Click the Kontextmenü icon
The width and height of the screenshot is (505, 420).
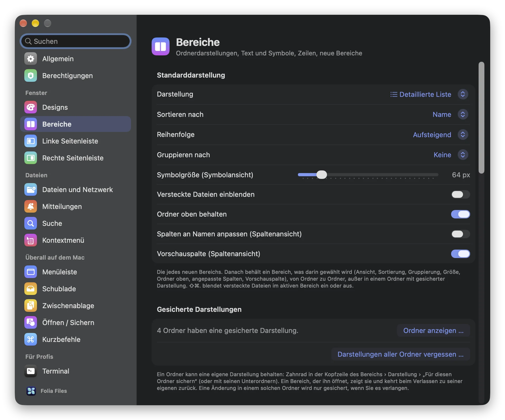pyautogui.click(x=31, y=240)
